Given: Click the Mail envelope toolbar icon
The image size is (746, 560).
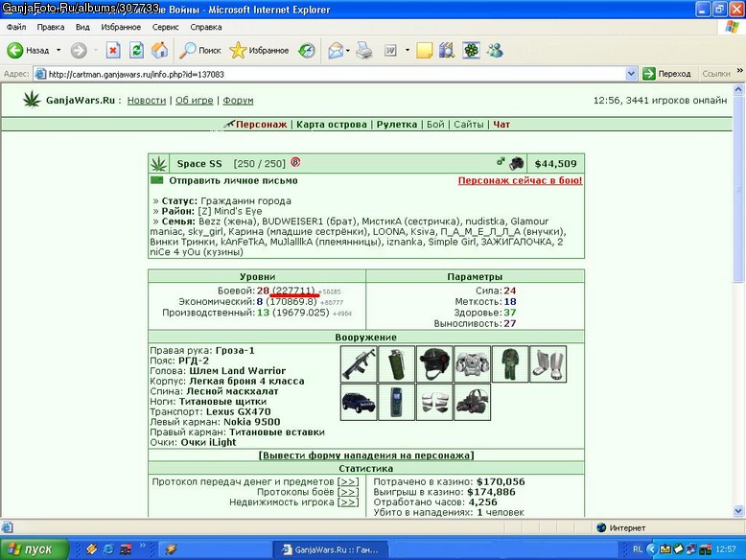Looking at the screenshot, I should click(336, 51).
